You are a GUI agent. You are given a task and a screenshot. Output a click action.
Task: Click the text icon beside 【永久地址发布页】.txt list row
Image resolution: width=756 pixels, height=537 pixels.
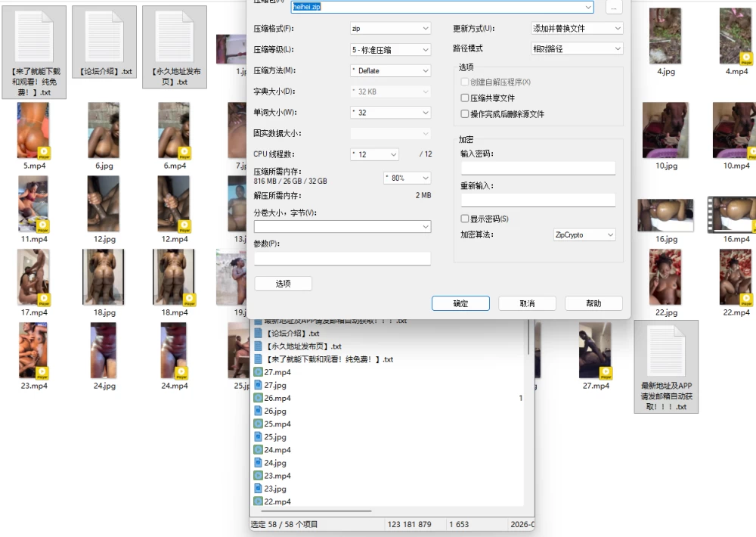click(258, 346)
